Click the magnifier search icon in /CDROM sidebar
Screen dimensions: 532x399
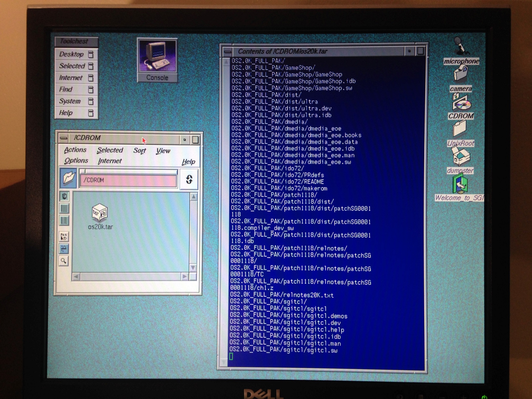tap(64, 261)
